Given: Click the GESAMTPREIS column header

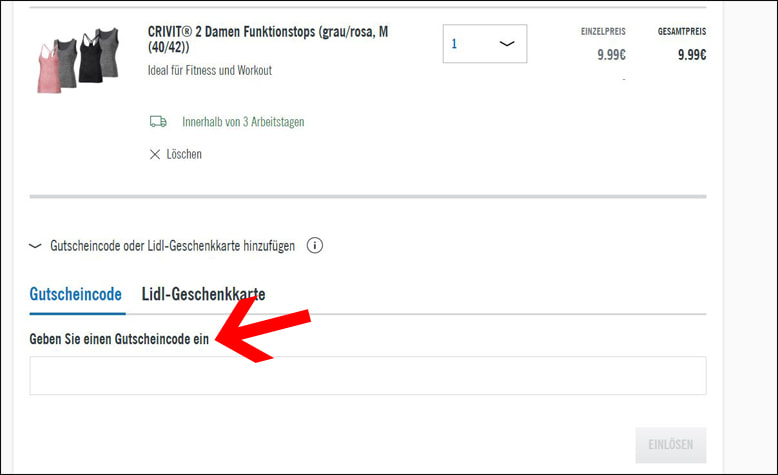Looking at the screenshot, I should (x=682, y=31).
